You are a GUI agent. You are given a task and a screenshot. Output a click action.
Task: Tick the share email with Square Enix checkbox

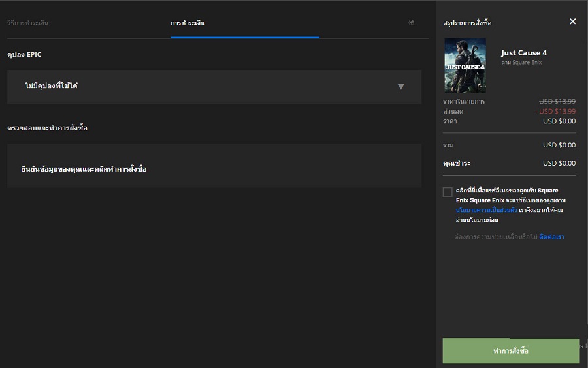point(448,192)
